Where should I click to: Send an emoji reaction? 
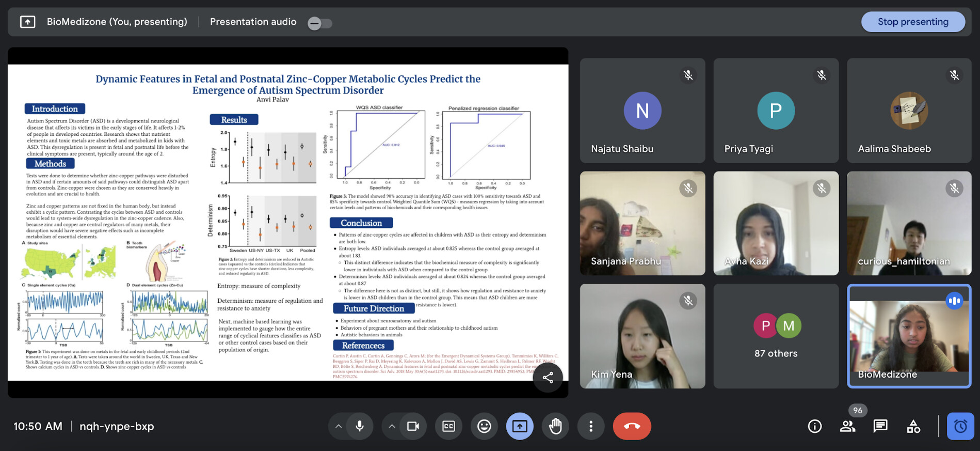pos(484,426)
